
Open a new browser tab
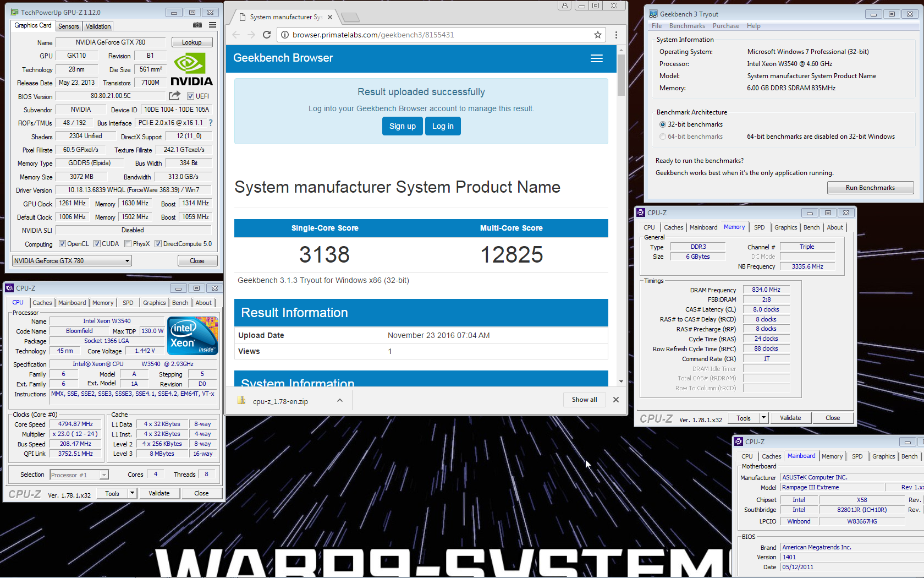350,18
